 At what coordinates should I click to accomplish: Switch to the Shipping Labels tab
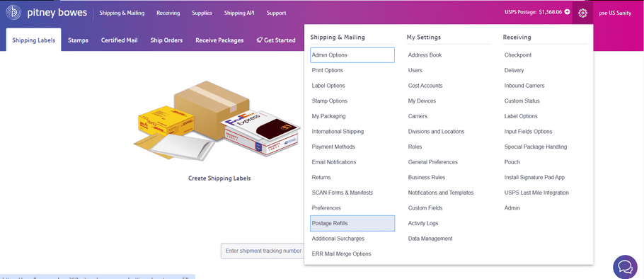(x=34, y=40)
